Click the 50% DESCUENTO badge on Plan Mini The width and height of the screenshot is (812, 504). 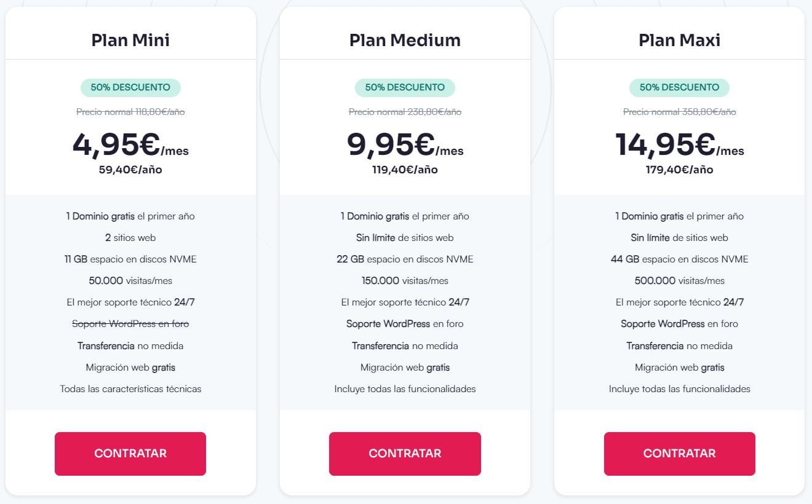coord(130,87)
